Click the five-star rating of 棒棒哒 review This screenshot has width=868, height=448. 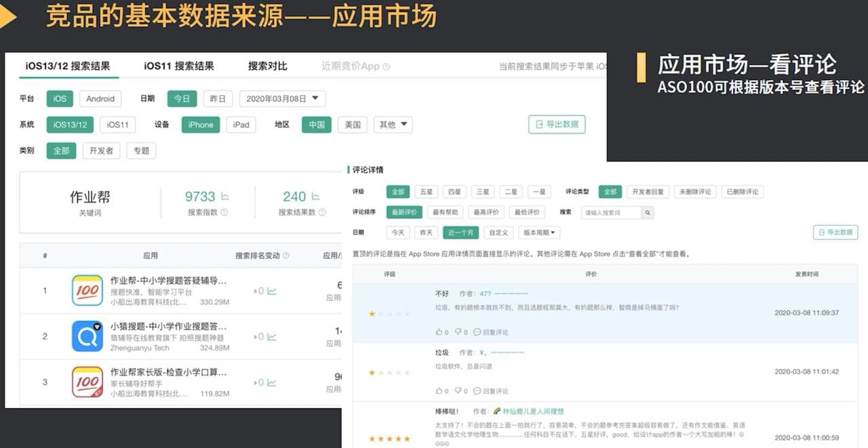389,439
